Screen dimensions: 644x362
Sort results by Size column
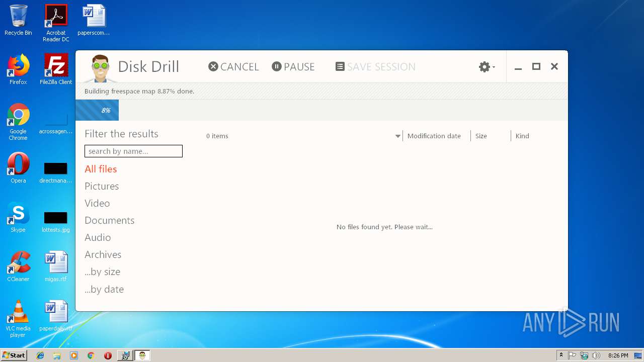click(x=481, y=136)
